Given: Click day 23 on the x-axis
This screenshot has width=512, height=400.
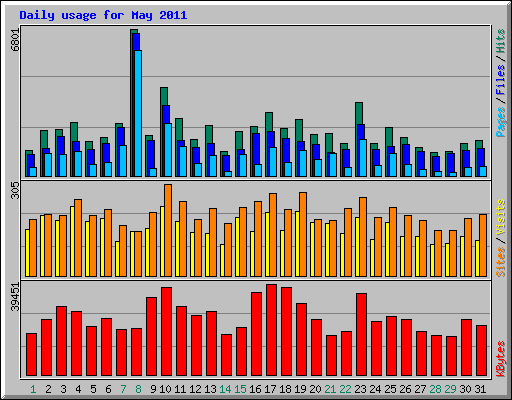Looking at the screenshot, I should [360, 389].
